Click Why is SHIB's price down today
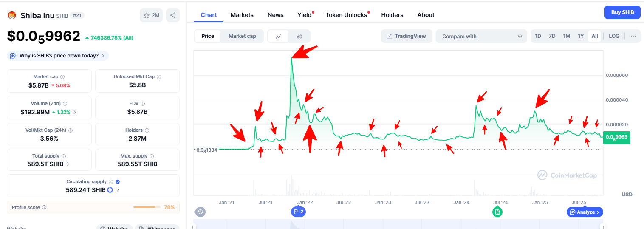 [x=59, y=56]
